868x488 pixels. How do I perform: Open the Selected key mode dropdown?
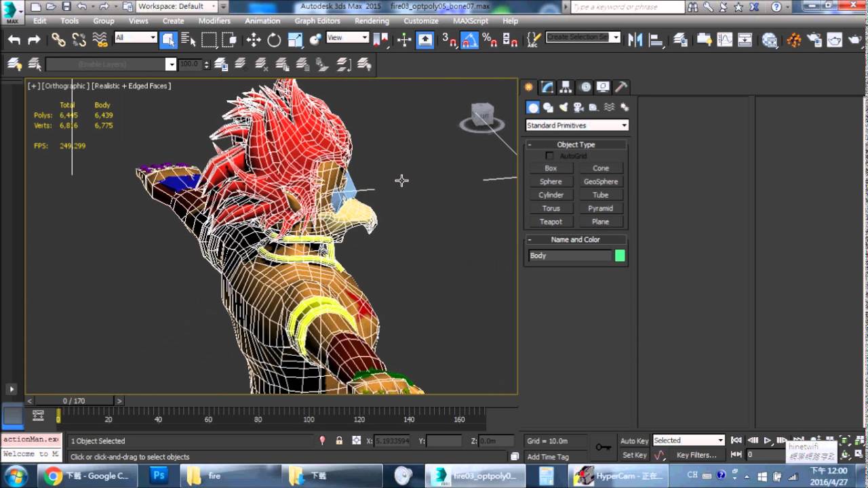[688, 441]
